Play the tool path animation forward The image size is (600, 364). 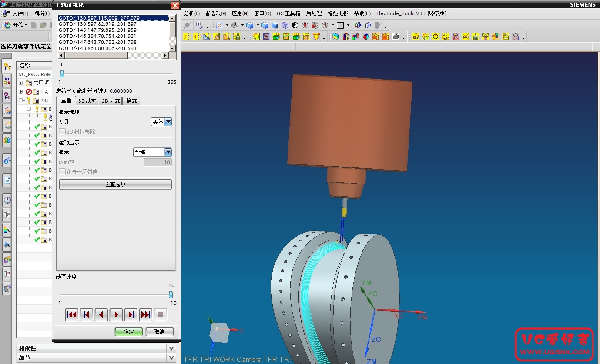[116, 314]
